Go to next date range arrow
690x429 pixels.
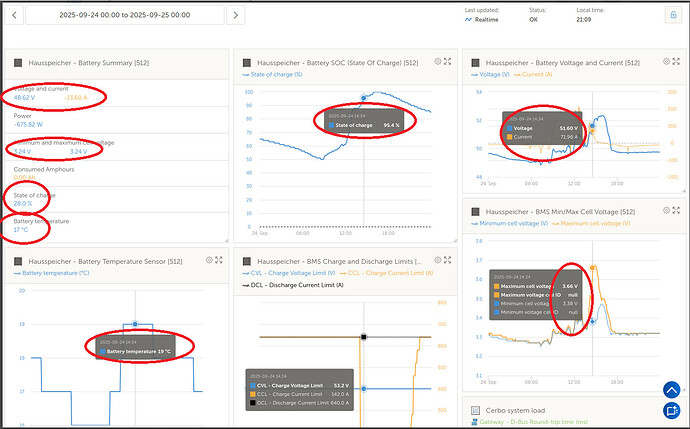click(x=235, y=15)
